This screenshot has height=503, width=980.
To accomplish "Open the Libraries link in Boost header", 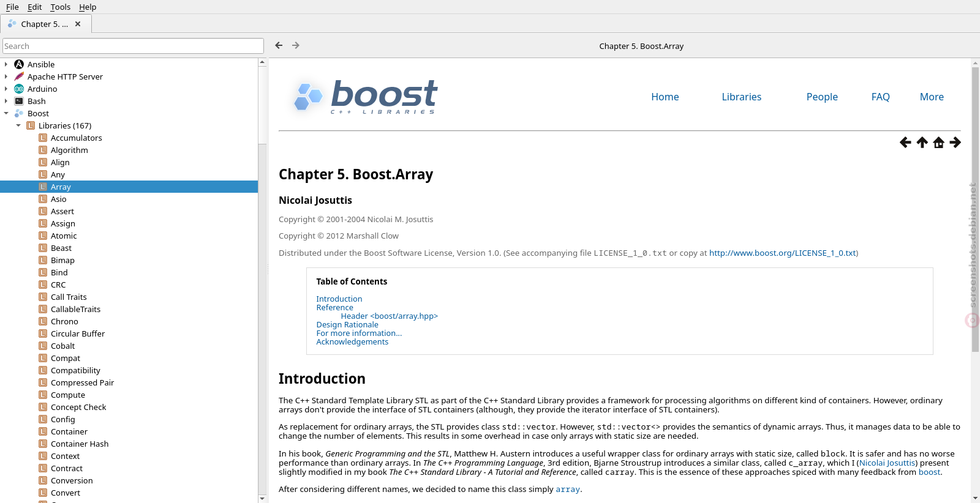I will (x=742, y=97).
